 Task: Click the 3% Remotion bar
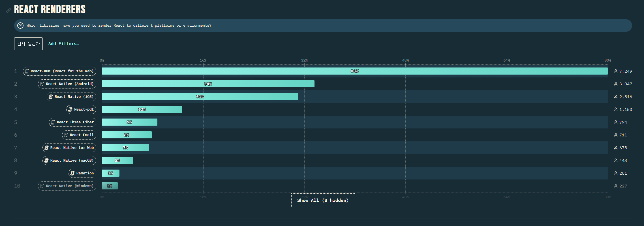(111, 173)
